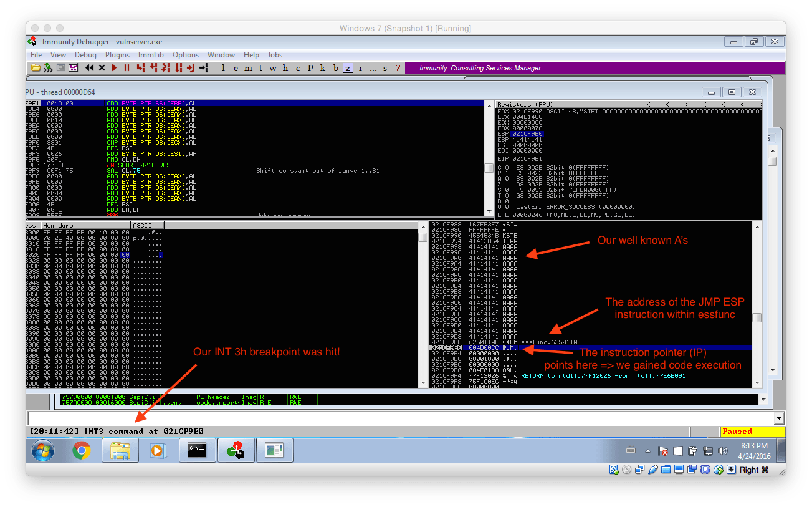The height and width of the screenshot is (507, 812).
Task: Show CPU window with 'c' button
Action: tap(298, 68)
